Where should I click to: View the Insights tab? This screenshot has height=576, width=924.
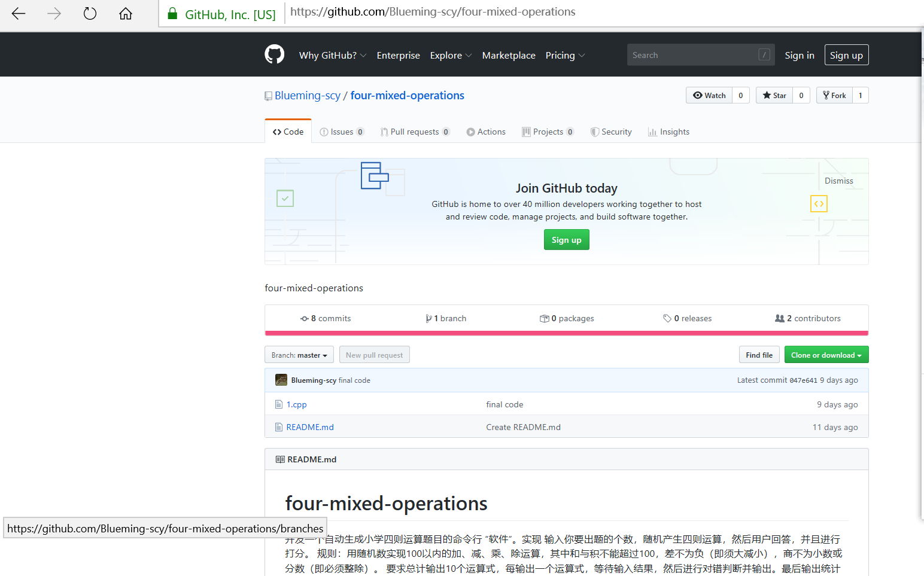coord(668,132)
